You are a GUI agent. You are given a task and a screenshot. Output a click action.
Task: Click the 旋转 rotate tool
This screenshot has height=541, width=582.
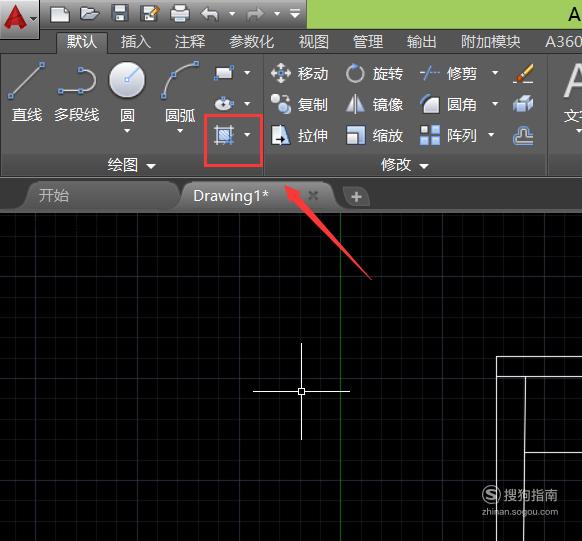click(x=375, y=73)
